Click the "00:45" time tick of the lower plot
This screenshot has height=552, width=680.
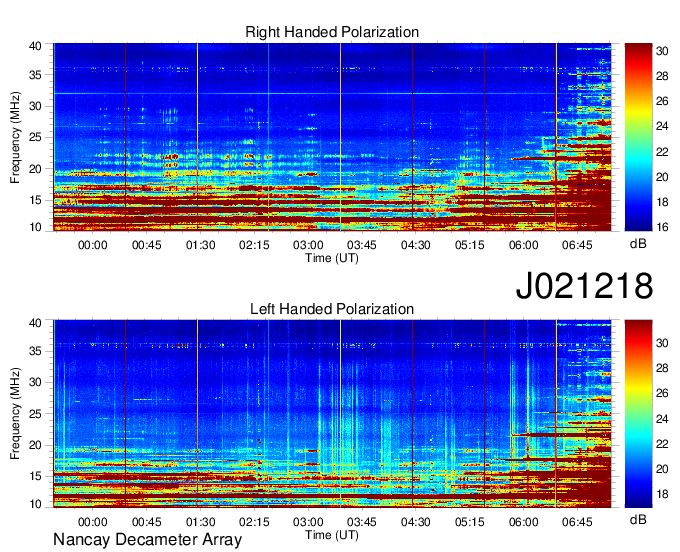click(147, 522)
